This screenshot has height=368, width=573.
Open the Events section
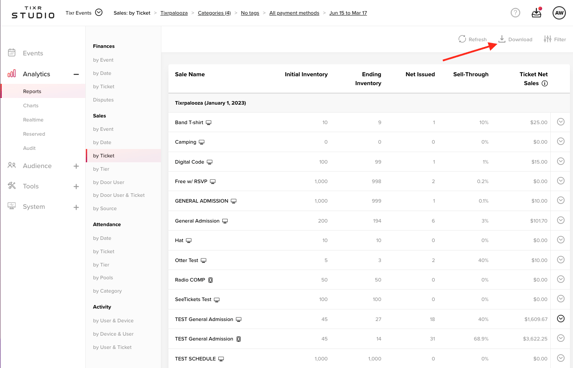(33, 53)
